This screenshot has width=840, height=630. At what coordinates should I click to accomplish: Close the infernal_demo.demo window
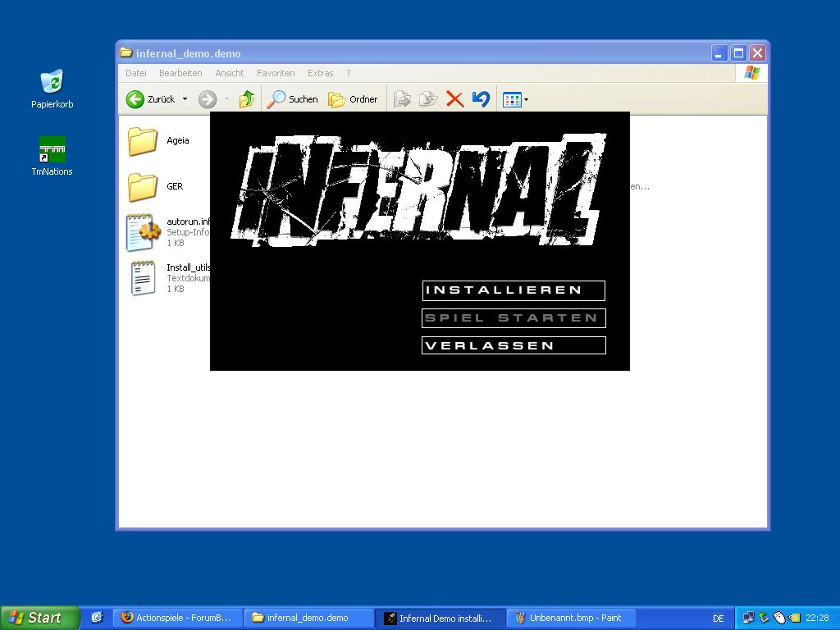[x=757, y=53]
